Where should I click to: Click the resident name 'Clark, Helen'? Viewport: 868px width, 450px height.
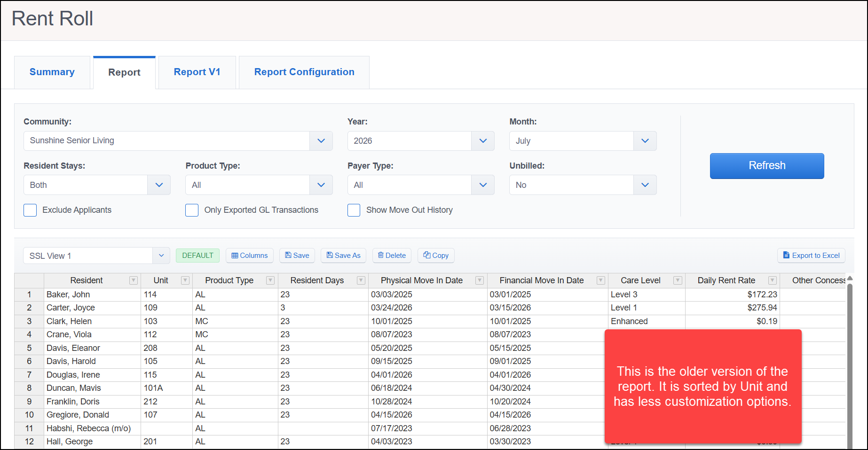pyautogui.click(x=69, y=321)
